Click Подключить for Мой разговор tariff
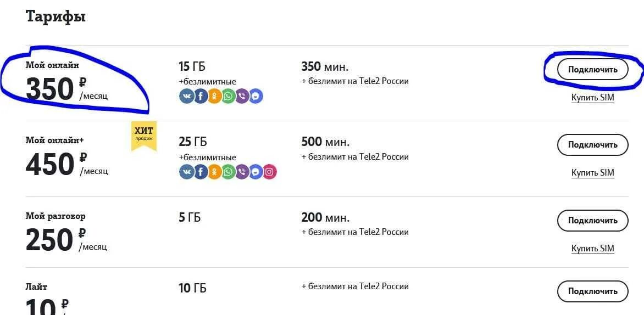This screenshot has height=315, width=644. tap(593, 220)
